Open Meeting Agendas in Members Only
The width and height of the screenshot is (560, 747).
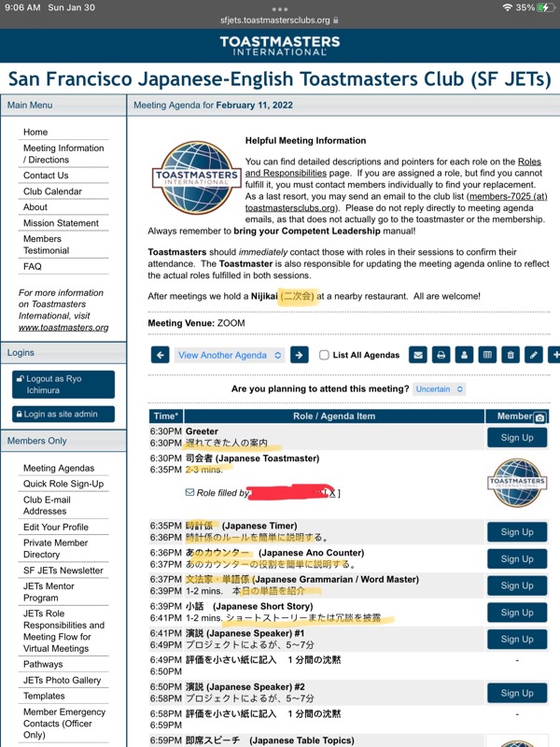click(59, 468)
